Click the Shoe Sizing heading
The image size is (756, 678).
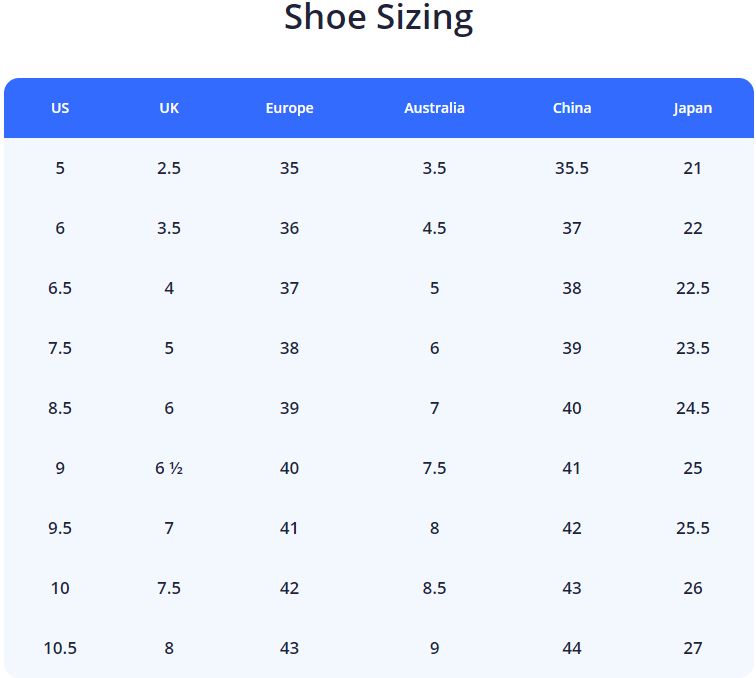(x=378, y=18)
